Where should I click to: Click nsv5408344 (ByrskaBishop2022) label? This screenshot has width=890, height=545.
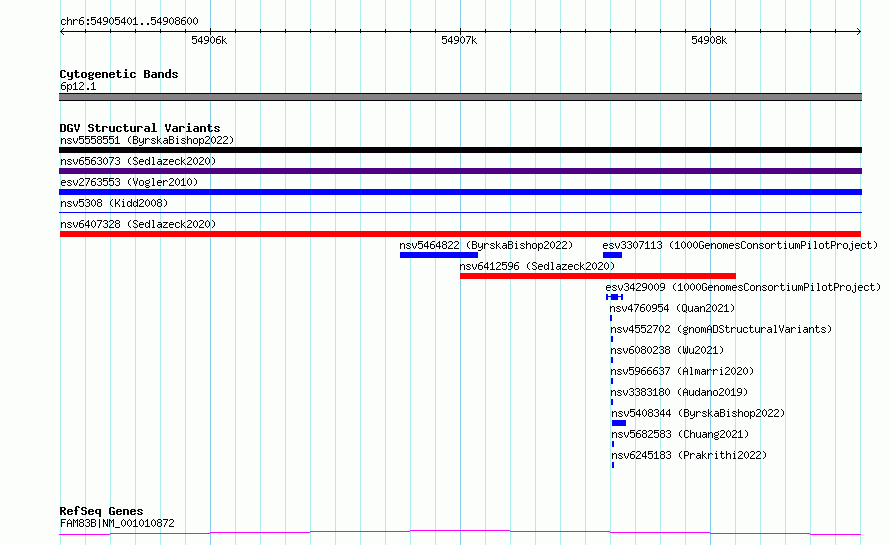point(698,413)
